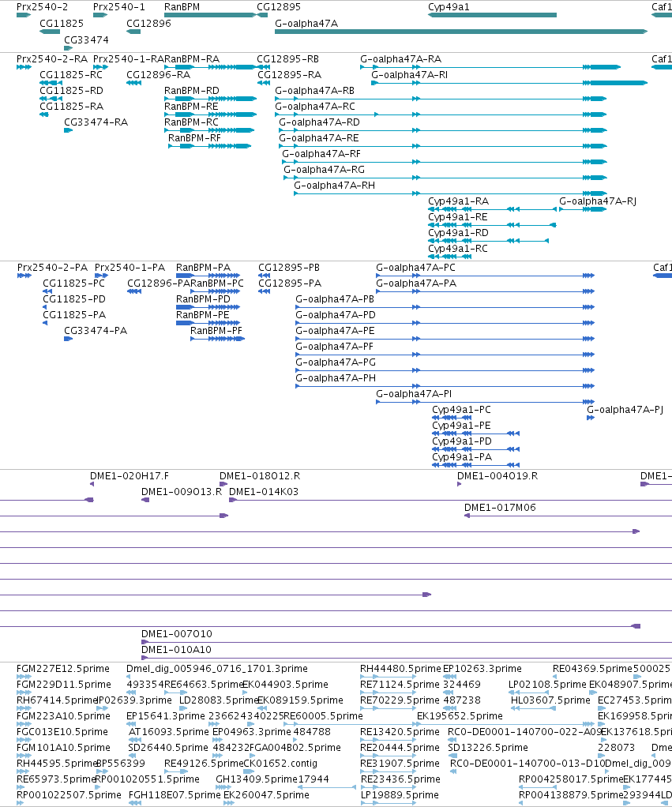Select the Cyp49a1-RA transcript label
The width and height of the screenshot is (672, 807).
click(459, 201)
